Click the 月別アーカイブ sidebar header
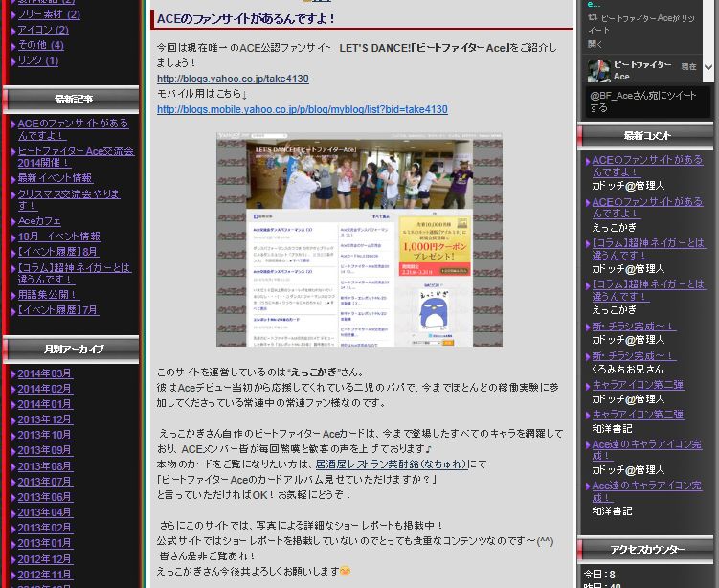This screenshot has height=588, width=719. click(71, 349)
